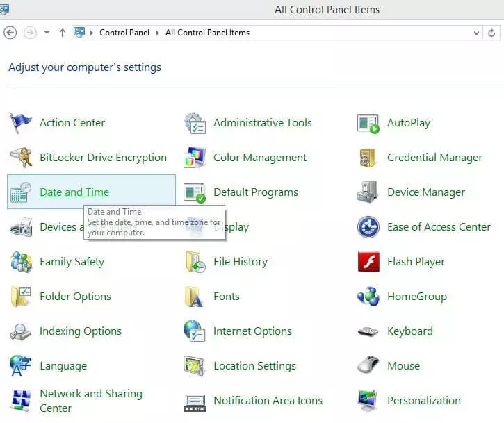Open the Language icon

[21, 366]
